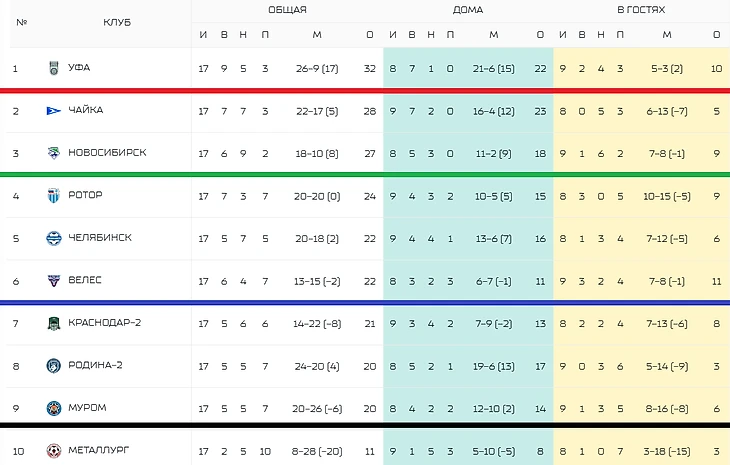The height and width of the screenshot is (465, 730).
Task: Open the УФА team link
Action: (x=79, y=69)
